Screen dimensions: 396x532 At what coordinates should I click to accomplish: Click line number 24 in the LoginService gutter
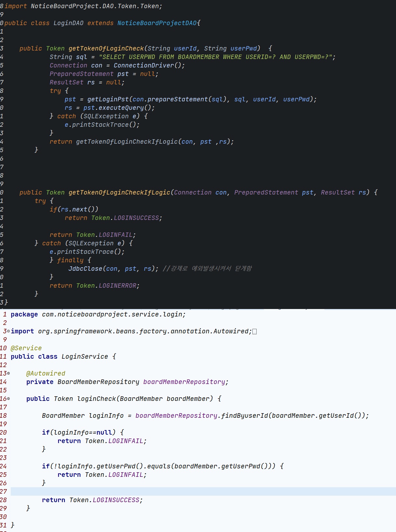[x=3, y=466]
